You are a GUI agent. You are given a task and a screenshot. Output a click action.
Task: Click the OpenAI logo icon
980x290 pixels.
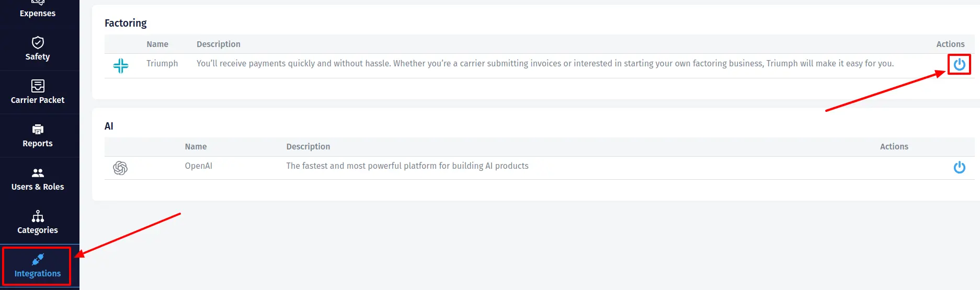pyautogui.click(x=120, y=168)
